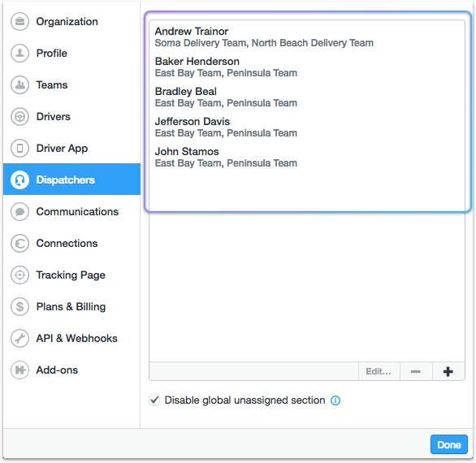Remove dispatcher with the minus button
The height and width of the screenshot is (463, 476).
pos(416,371)
